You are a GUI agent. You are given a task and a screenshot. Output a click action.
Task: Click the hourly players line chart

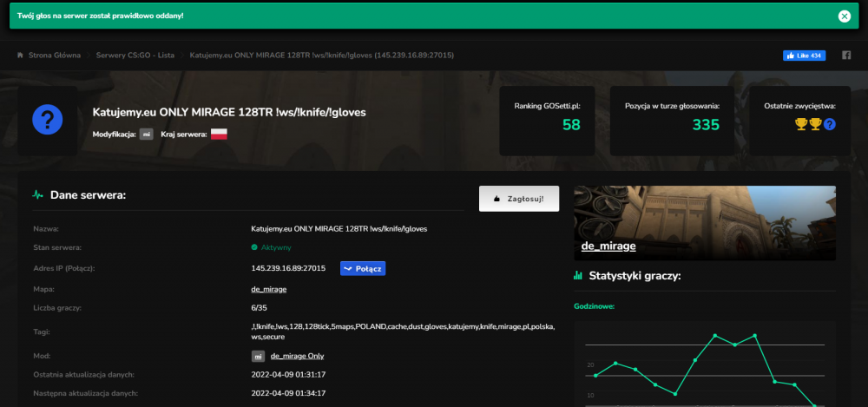[x=705, y=364]
